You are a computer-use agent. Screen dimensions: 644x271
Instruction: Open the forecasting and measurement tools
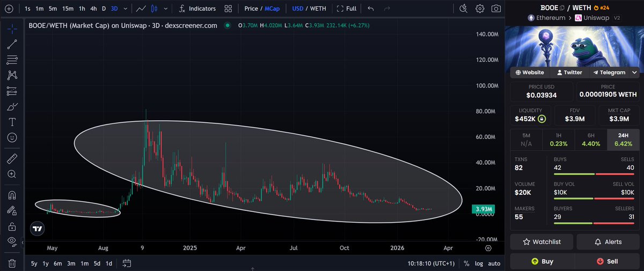pyautogui.click(x=12, y=91)
